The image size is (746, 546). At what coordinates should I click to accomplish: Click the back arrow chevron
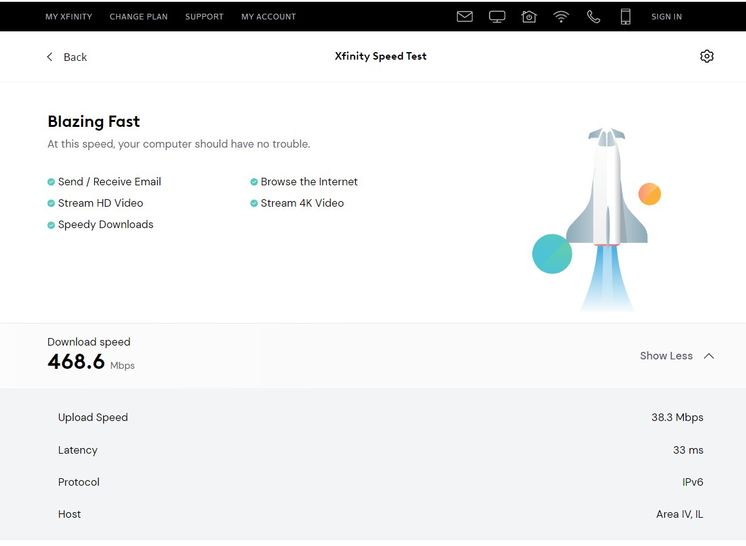click(x=49, y=57)
